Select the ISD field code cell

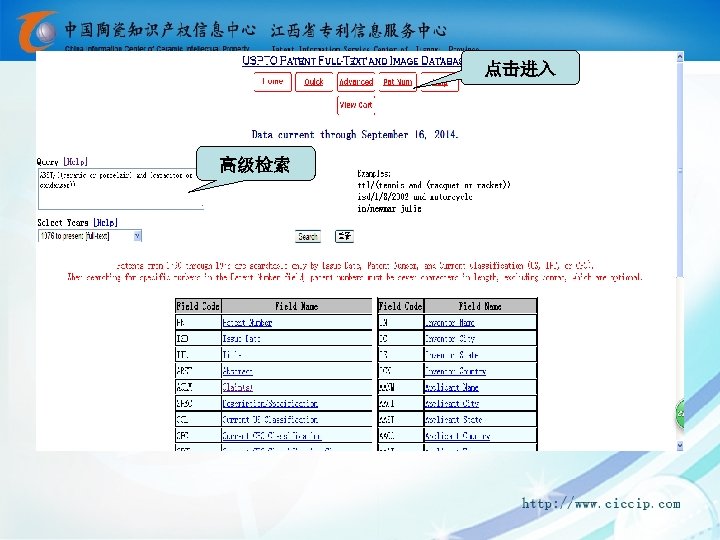(198, 339)
